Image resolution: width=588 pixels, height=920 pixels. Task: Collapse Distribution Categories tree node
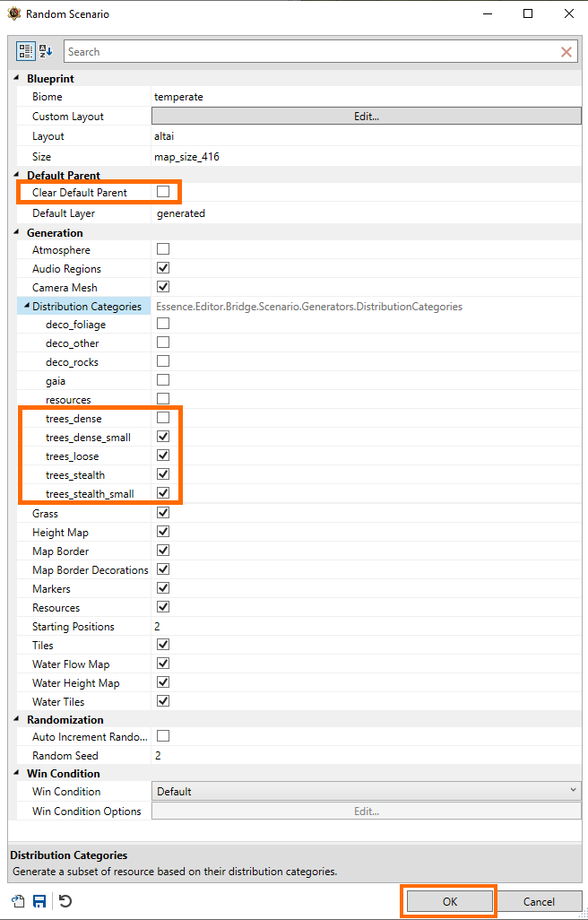(27, 306)
